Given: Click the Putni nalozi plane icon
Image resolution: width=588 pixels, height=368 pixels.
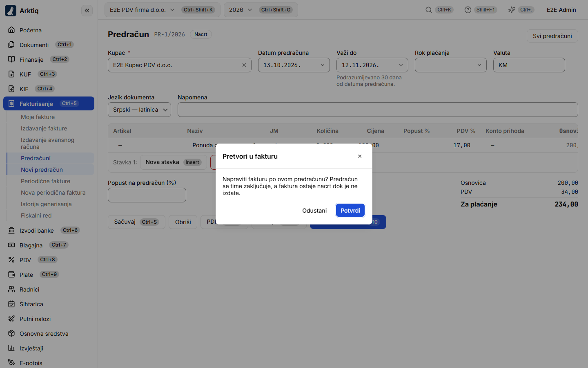Looking at the screenshot, I should 11,319.
